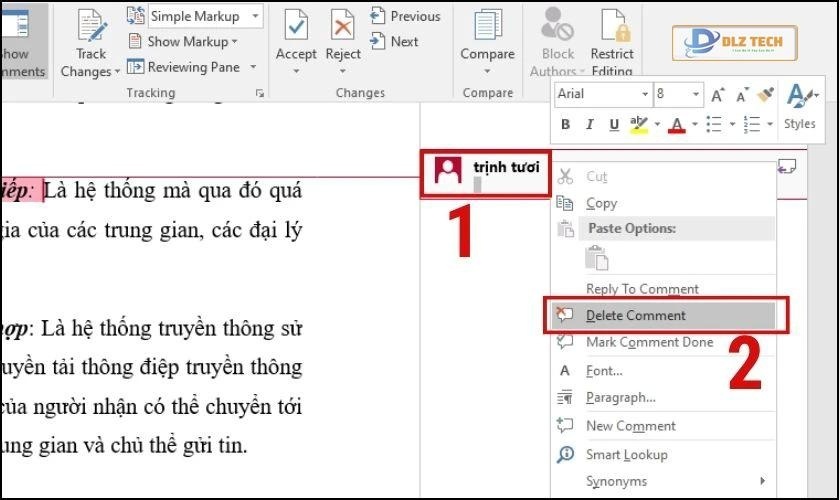840x500 pixels.
Task: Click the trịnh tươi comment author box
Action: click(x=485, y=174)
